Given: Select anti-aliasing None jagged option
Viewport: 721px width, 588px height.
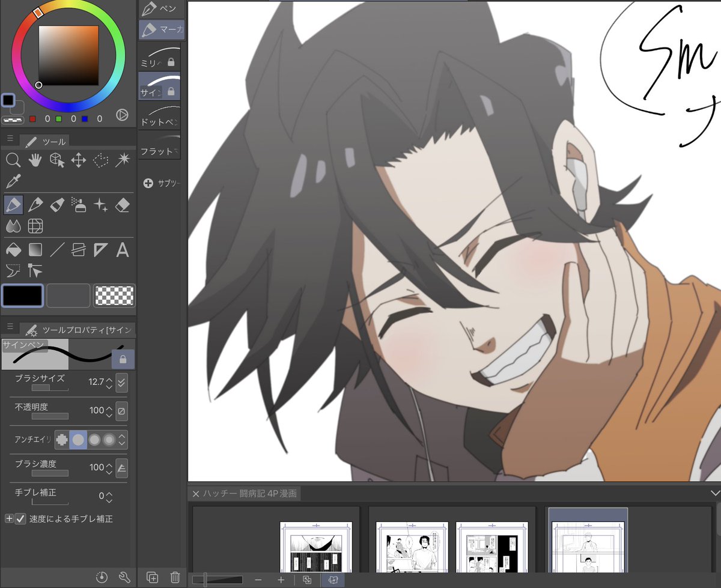Looking at the screenshot, I should (x=62, y=440).
